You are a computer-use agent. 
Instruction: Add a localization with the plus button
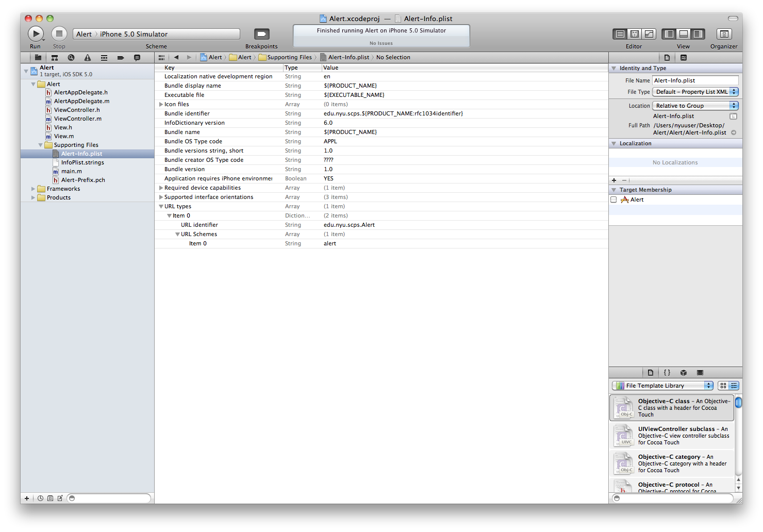point(614,180)
